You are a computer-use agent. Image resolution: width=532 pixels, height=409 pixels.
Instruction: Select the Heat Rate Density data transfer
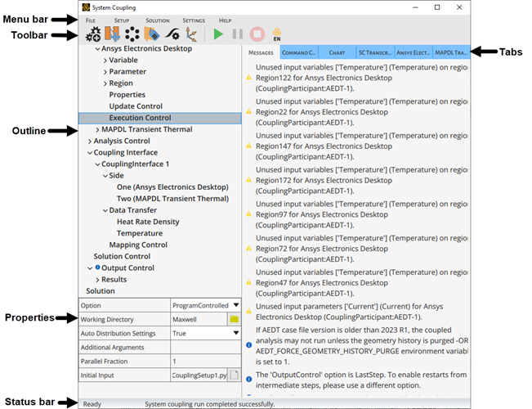(148, 222)
